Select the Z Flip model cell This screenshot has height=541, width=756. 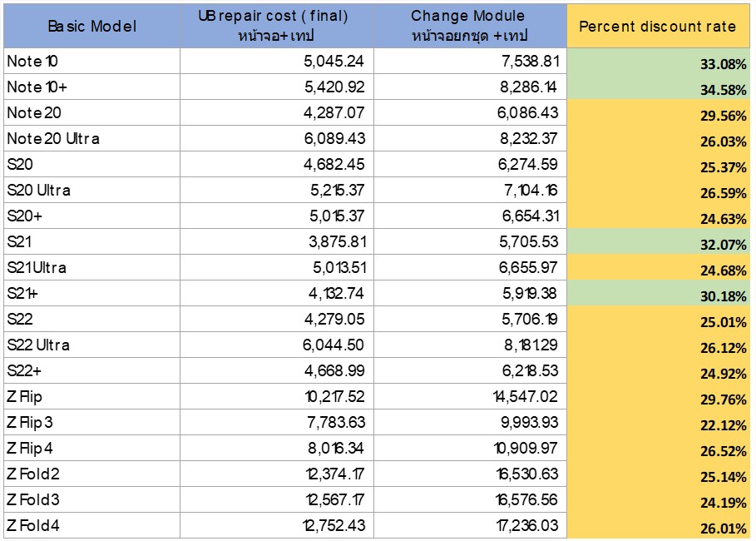[x=91, y=397]
